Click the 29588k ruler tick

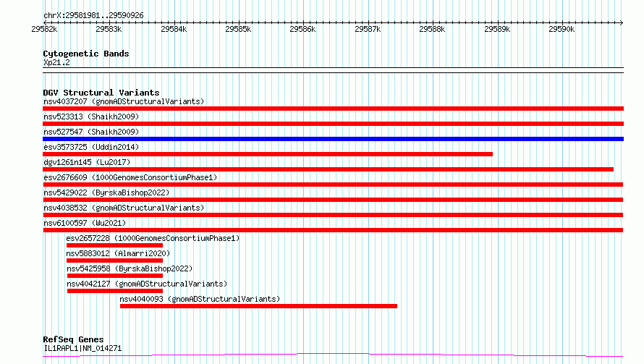[x=432, y=29]
